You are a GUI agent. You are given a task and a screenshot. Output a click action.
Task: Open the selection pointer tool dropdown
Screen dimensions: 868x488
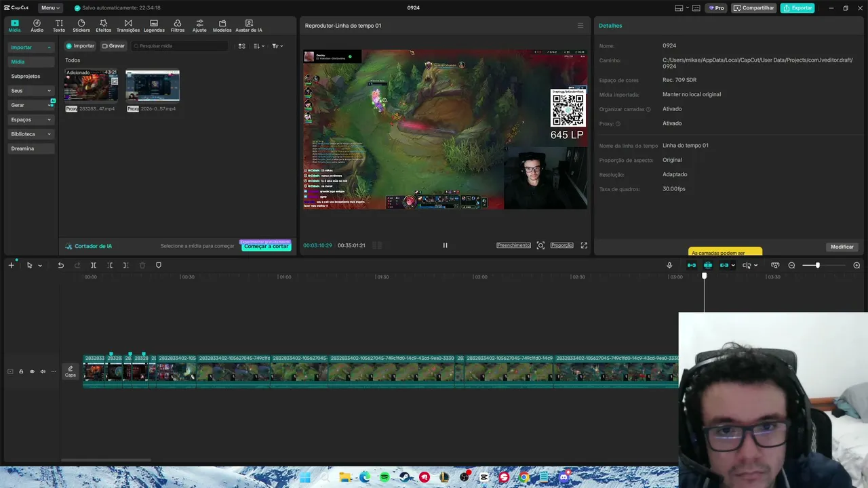[39, 265]
